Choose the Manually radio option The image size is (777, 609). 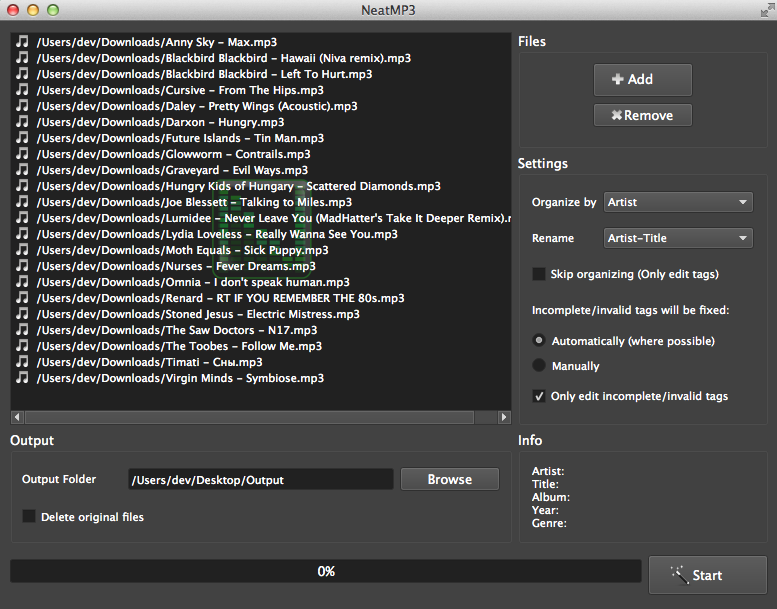click(539, 366)
